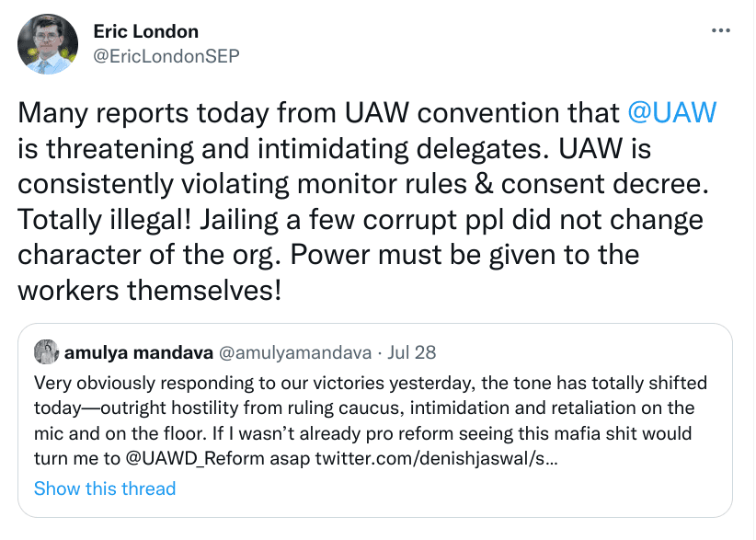The width and height of the screenshot is (756, 540).
Task: Click the amulya mandava display name
Action: point(136,352)
